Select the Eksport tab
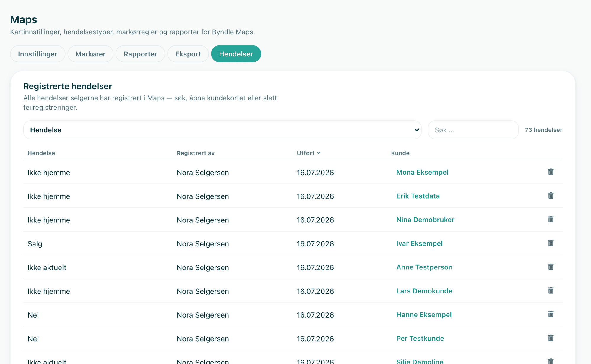 click(188, 54)
